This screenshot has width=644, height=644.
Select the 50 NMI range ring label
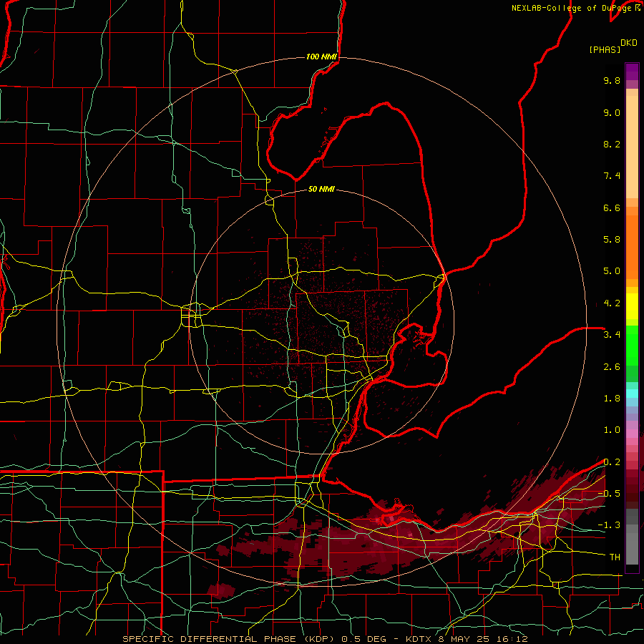pyautogui.click(x=321, y=189)
